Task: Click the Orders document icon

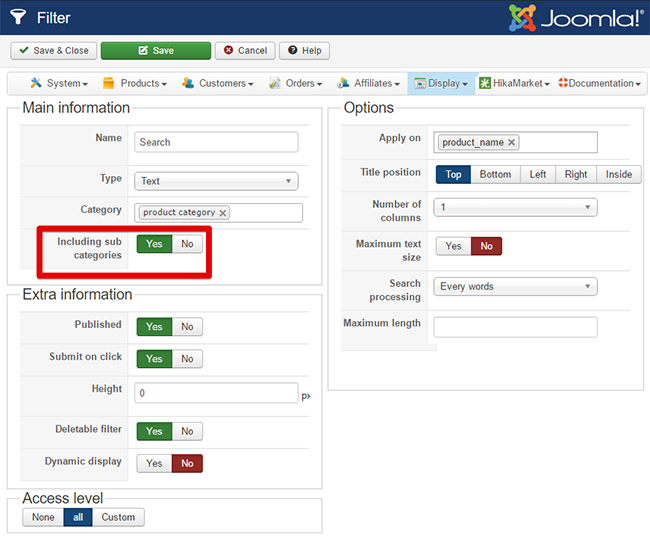Action: pos(274,83)
